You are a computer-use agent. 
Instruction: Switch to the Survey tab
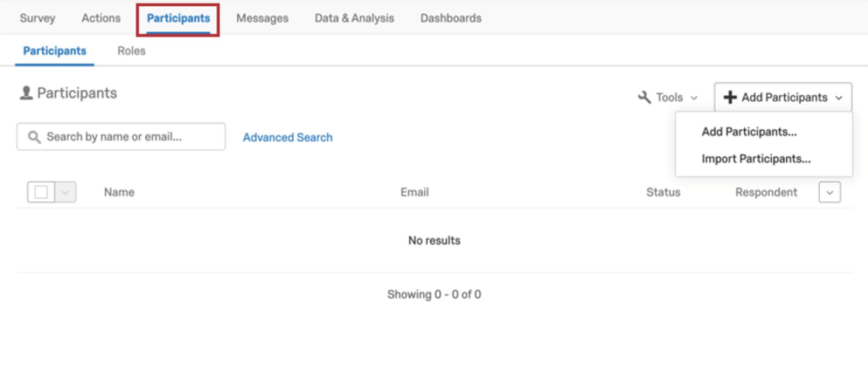(37, 18)
